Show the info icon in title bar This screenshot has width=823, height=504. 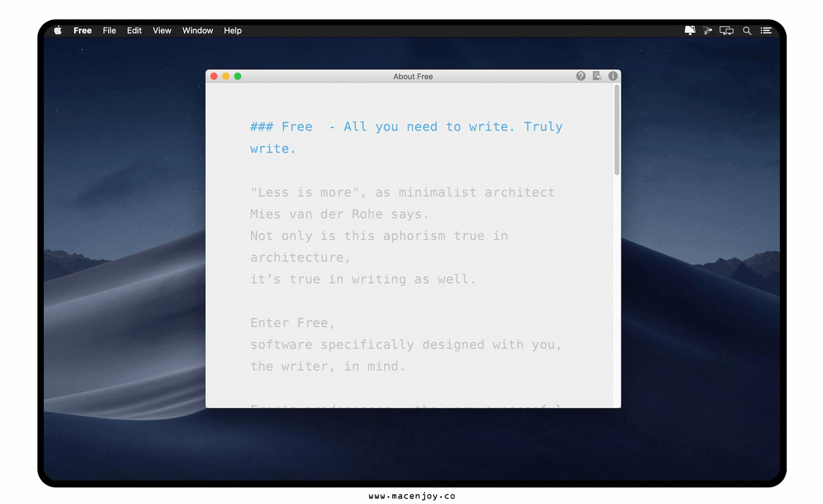click(613, 76)
